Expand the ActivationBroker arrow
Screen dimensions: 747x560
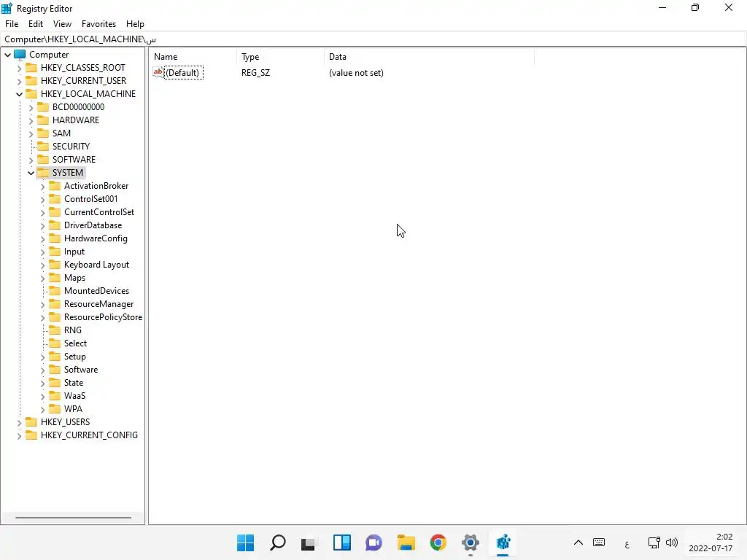coord(42,186)
